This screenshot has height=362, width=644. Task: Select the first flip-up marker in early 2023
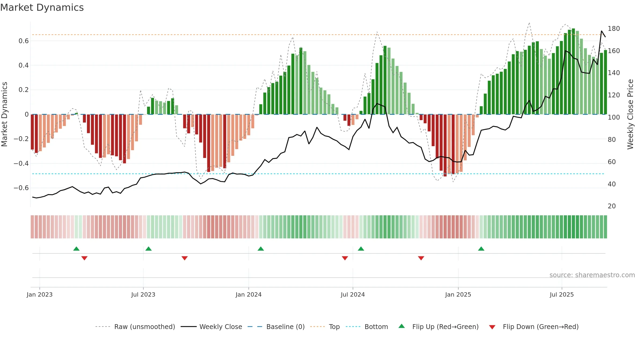click(x=76, y=249)
